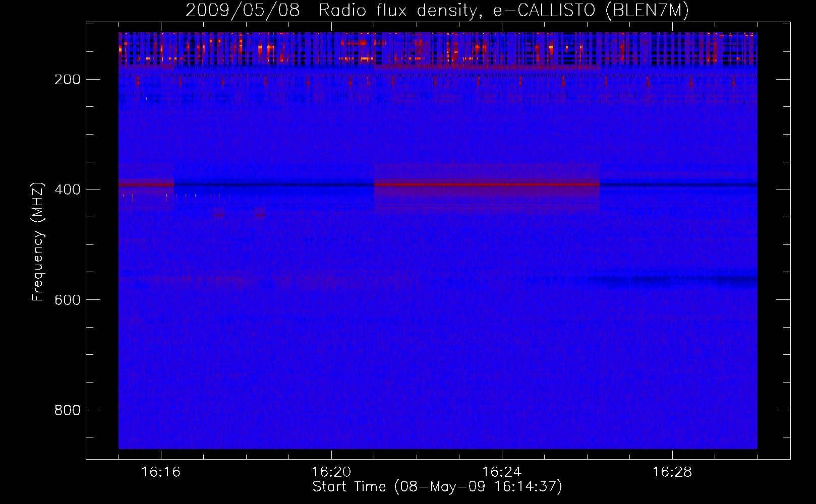Click the 600 frequency tick label
Screen dimensions: 816x504
(x=68, y=300)
